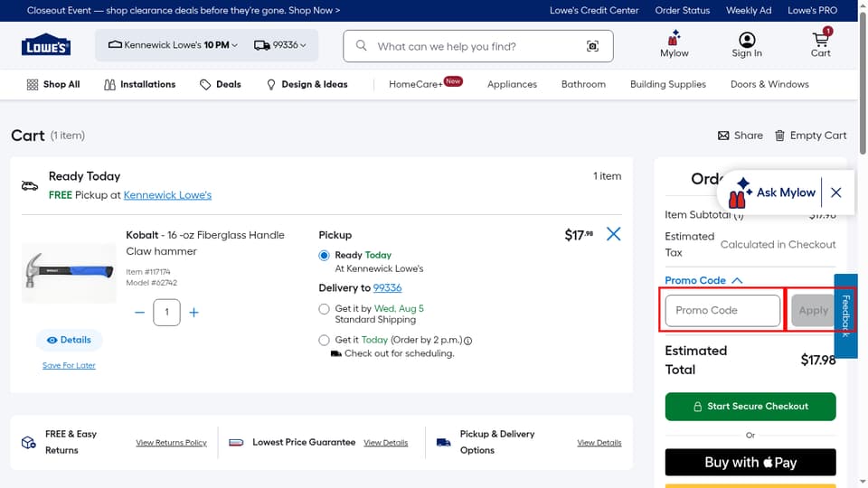Open the Shop All menu
This screenshot has height=488, width=868.
point(53,85)
